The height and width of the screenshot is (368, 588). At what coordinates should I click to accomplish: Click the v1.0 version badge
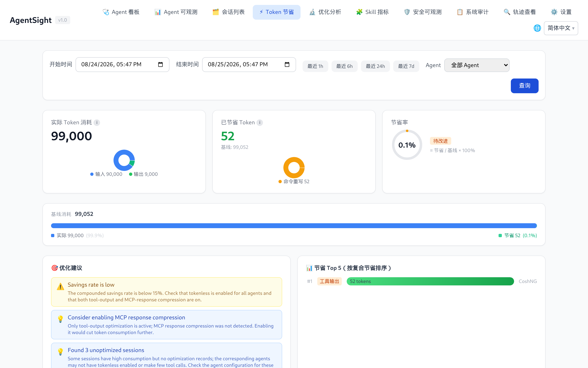(62, 20)
